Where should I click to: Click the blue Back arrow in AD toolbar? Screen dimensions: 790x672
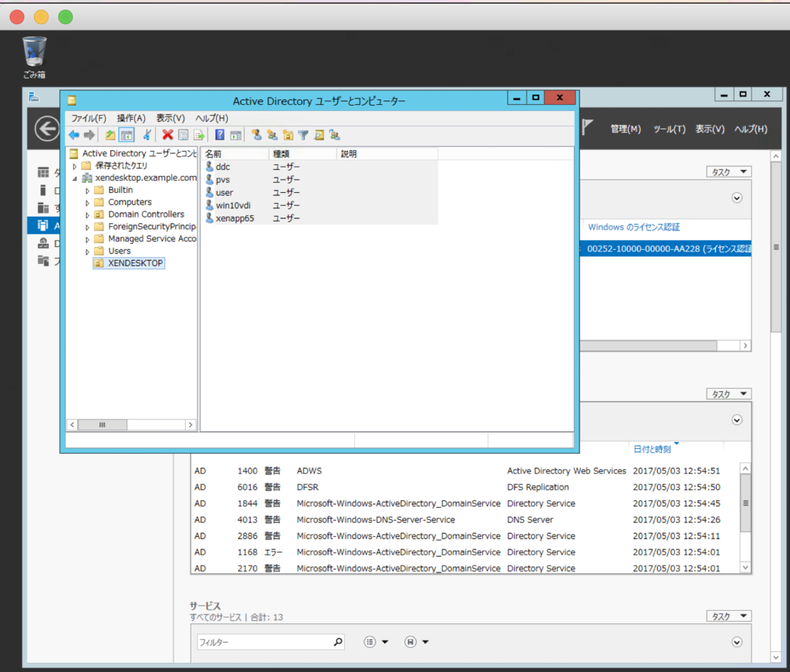click(74, 135)
